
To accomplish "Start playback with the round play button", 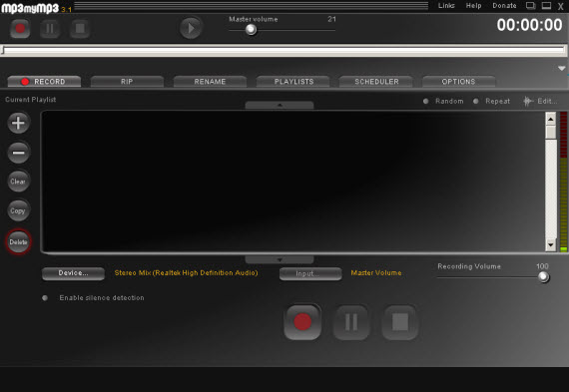I will point(191,28).
